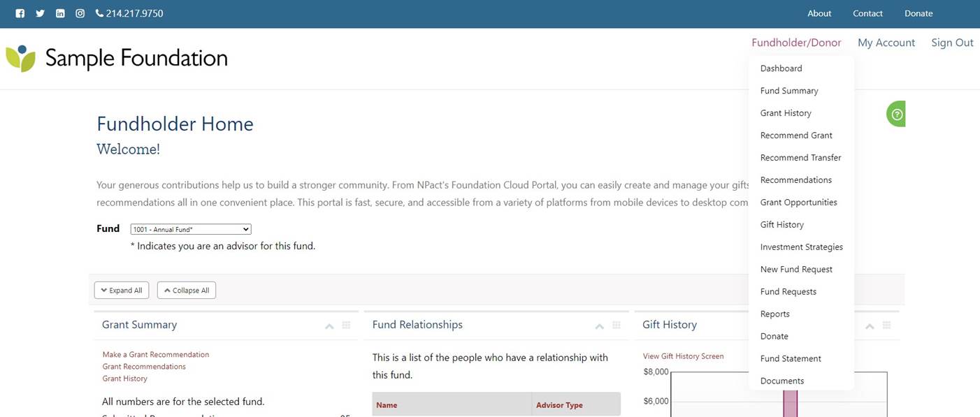Image resolution: width=980 pixels, height=417 pixels.
Task: Open the Fund selection dropdown
Action: pyautogui.click(x=190, y=229)
